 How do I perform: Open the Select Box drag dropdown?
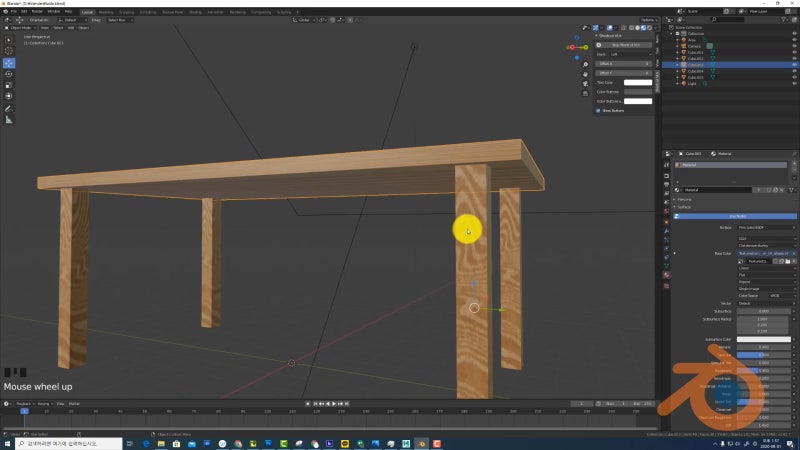coord(120,20)
